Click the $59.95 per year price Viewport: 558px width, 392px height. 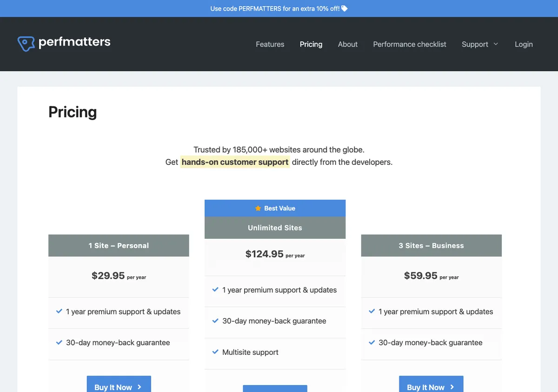click(431, 275)
